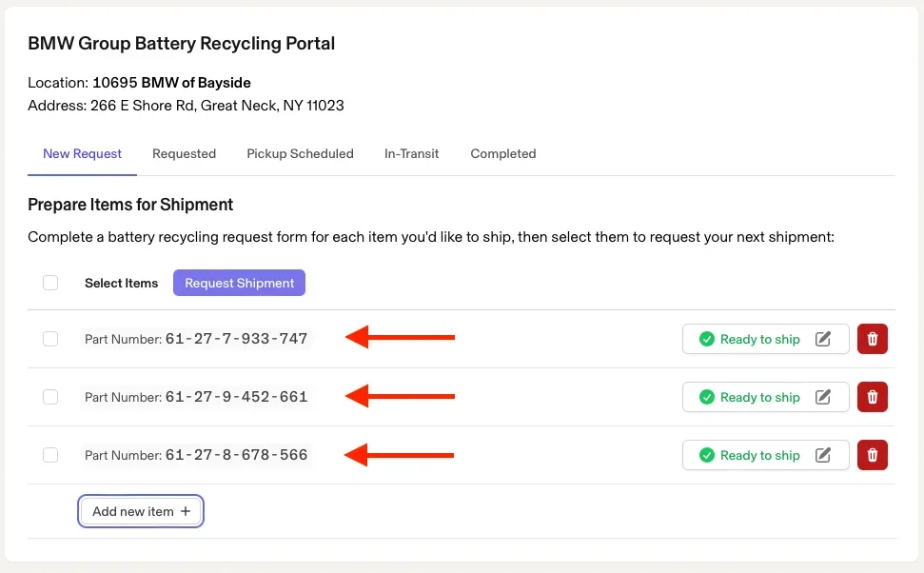Edit part 61-27-9-452-661 using pencil icon
The image size is (924, 573).
(822, 397)
